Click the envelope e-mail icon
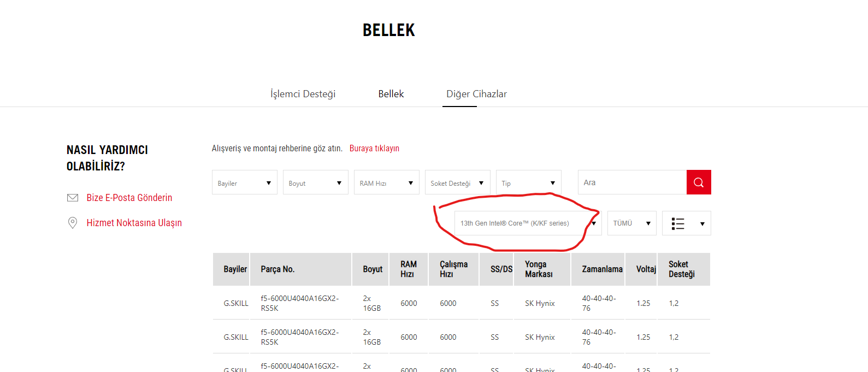This screenshot has height=372, width=868. coord(73,198)
